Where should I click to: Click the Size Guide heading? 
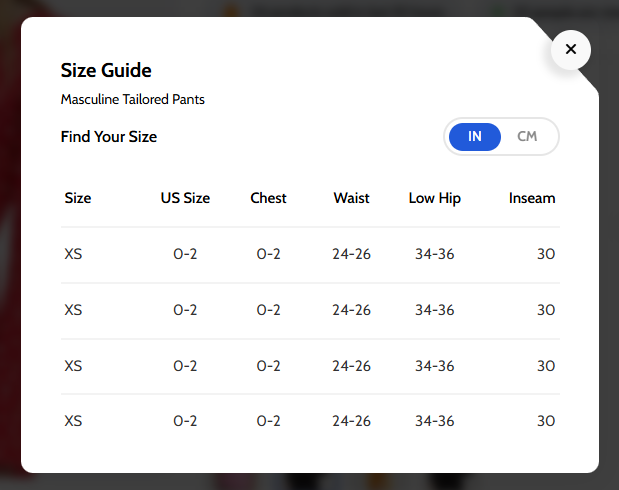click(106, 71)
